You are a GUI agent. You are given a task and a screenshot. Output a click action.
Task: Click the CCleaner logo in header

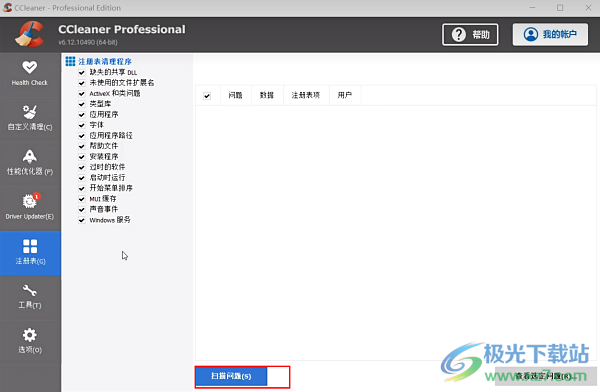pyautogui.click(x=29, y=34)
